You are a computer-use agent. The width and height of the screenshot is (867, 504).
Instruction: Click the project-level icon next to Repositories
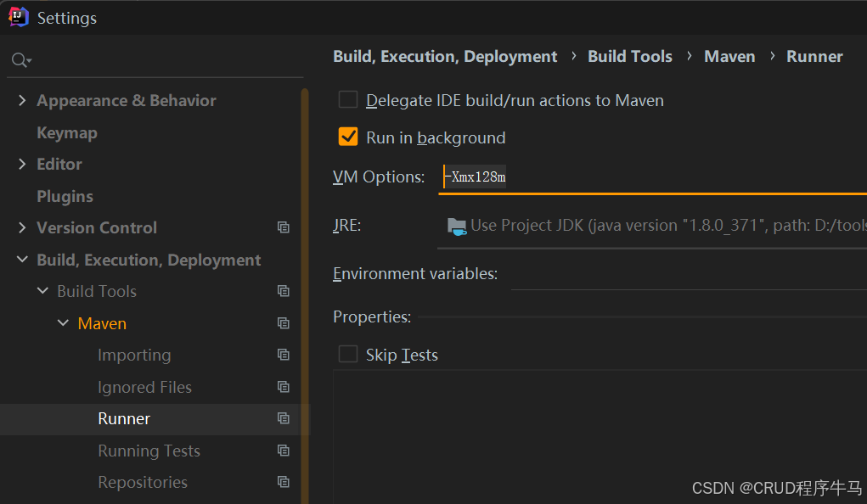tap(284, 482)
